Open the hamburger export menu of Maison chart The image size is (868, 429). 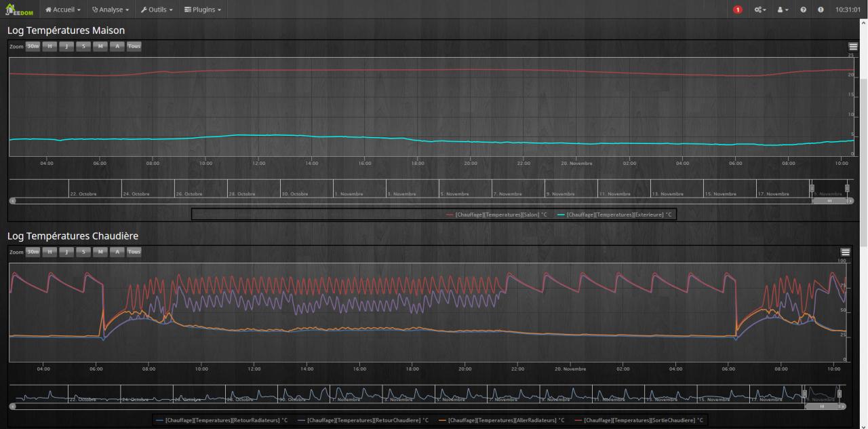(853, 47)
